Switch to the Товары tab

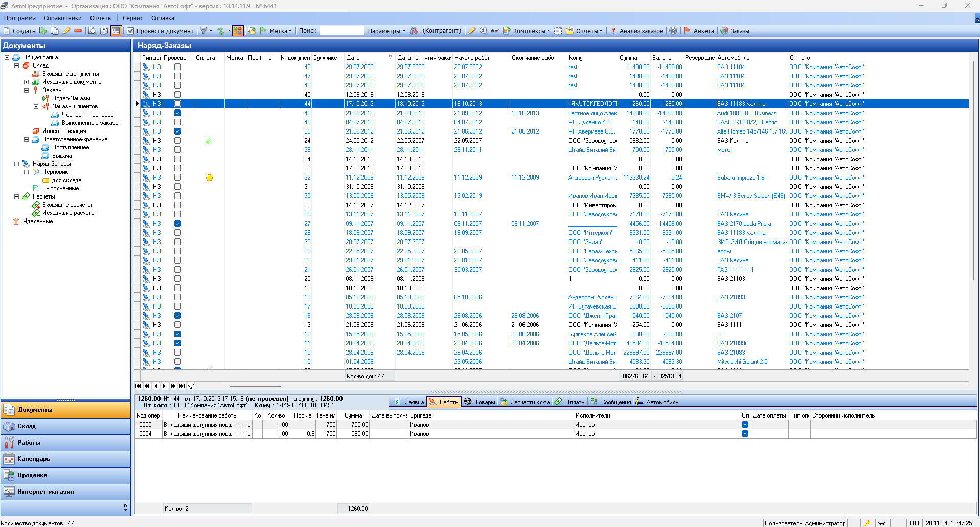pos(480,402)
